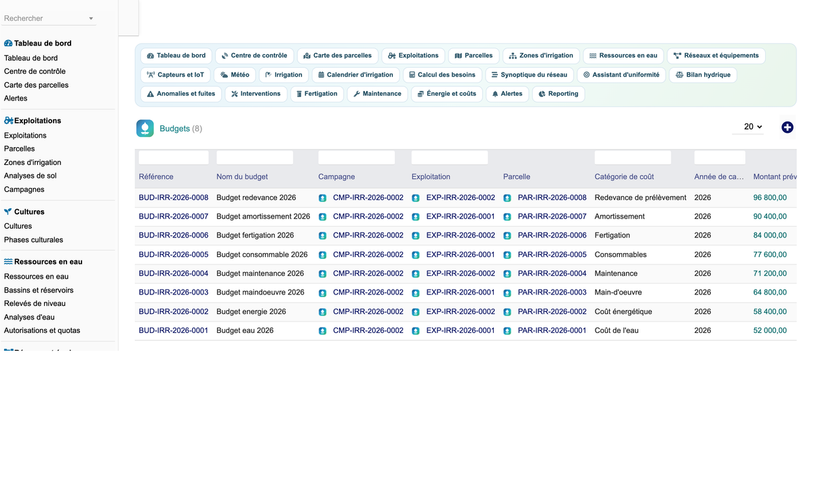Open budget BUD-IRR-2026-0008 link
This screenshot has height=504, width=814.
174,198
